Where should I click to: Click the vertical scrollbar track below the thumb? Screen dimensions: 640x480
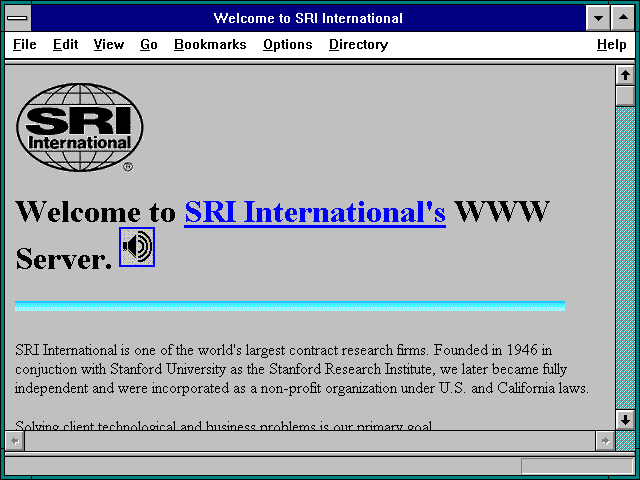tap(625, 258)
